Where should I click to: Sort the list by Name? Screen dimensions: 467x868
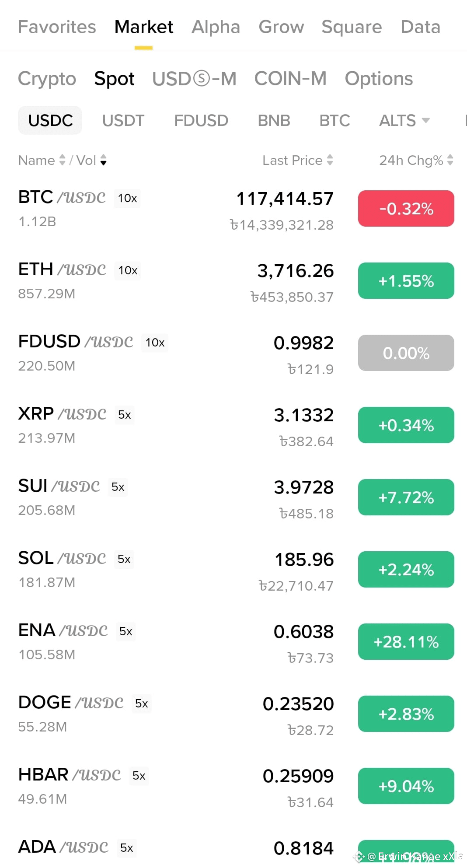click(42, 161)
